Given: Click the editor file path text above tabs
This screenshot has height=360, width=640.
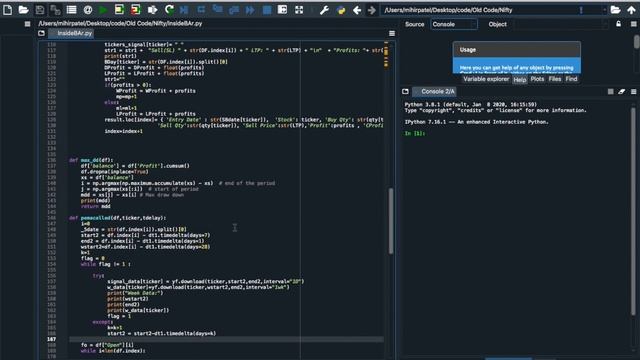Looking at the screenshot, I should pyautogui.click(x=120, y=24).
